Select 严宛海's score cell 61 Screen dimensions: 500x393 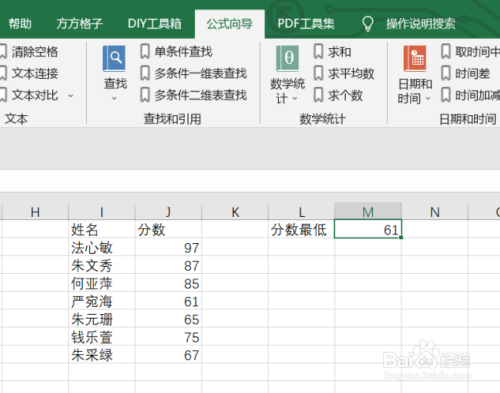click(168, 301)
